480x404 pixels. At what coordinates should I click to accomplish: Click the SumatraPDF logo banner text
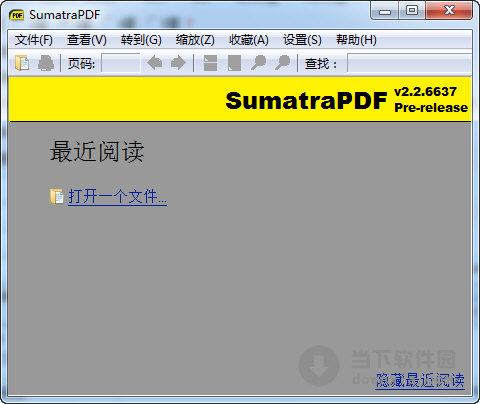[x=306, y=100]
